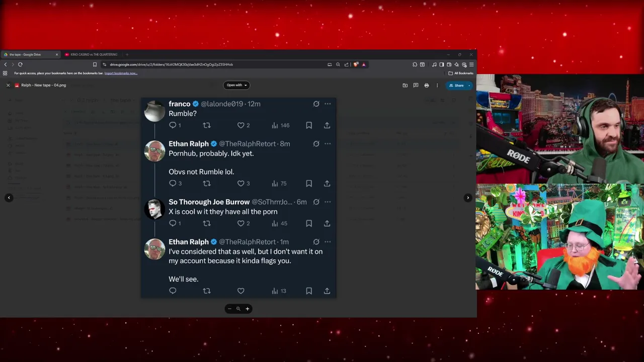The image size is (644, 362).
Task: Print the previewed image
Action: [x=427, y=85]
